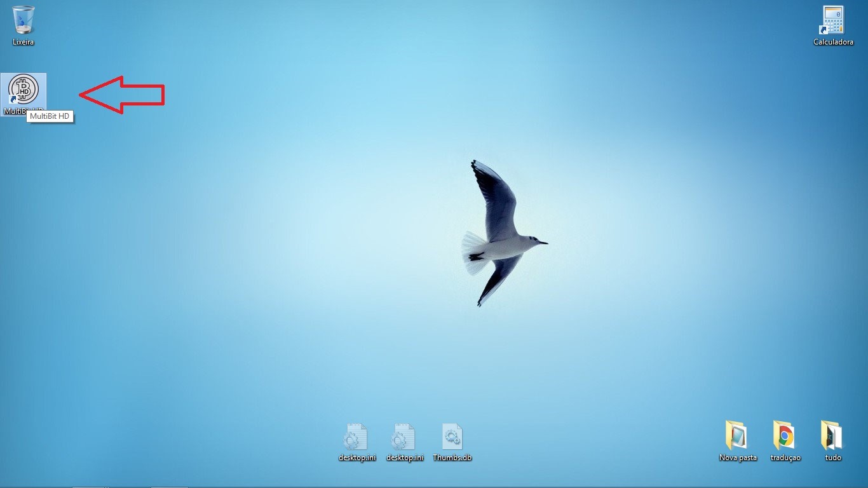The image size is (868, 488).
Task: Select the traduçao folder with Chrome logo
Action: pos(785,436)
